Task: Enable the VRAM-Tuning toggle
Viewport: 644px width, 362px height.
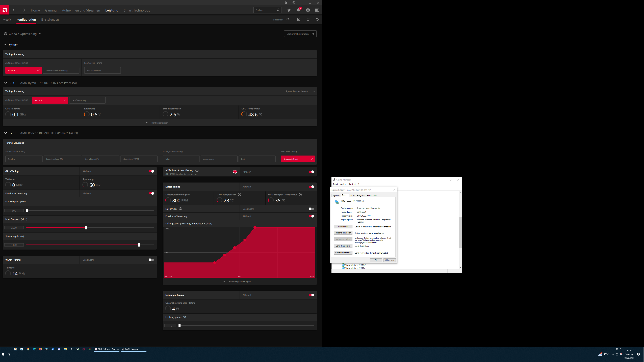Action: point(151,260)
